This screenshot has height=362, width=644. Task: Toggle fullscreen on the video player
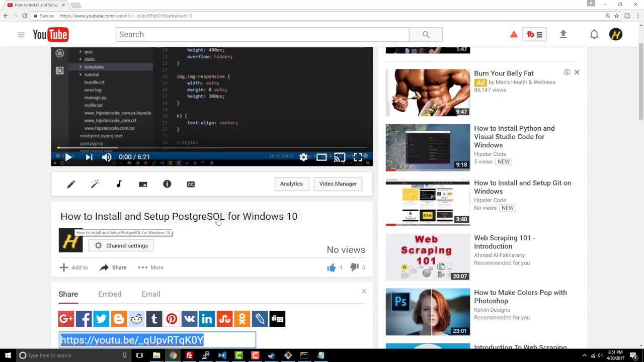pyautogui.click(x=358, y=157)
